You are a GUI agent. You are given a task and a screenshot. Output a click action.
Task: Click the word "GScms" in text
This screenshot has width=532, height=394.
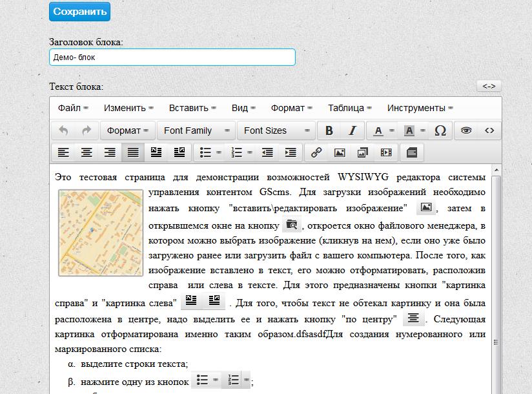275,192
